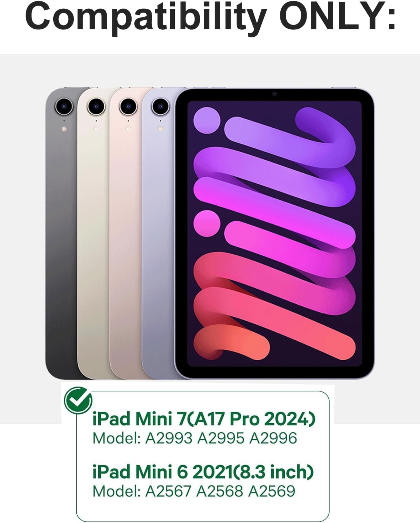Viewport: 420px width, 523px height.
Task: Select the starlight iPad back
Action: [x=93, y=234]
